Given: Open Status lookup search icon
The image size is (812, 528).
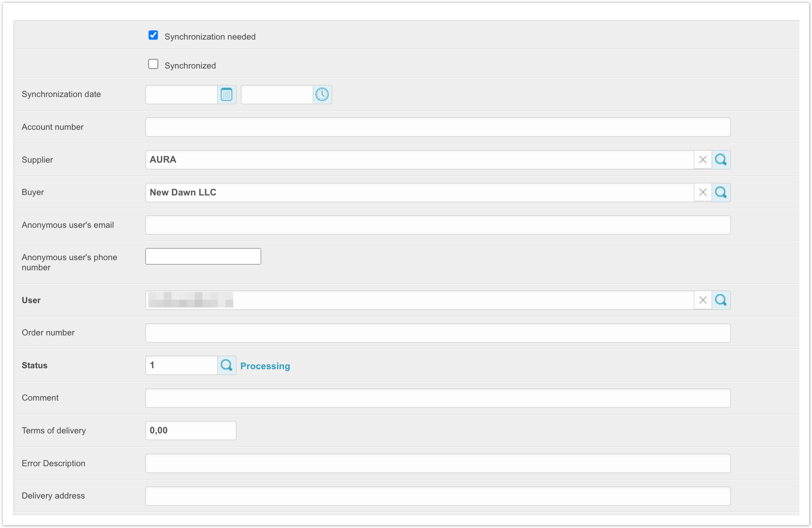Looking at the screenshot, I should 226,365.
